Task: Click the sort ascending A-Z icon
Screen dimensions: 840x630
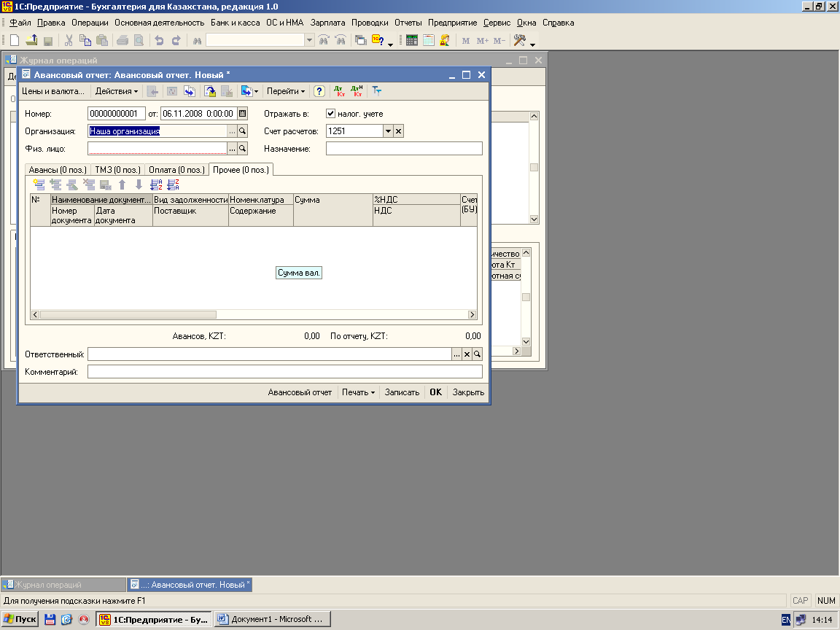Action: point(156,184)
